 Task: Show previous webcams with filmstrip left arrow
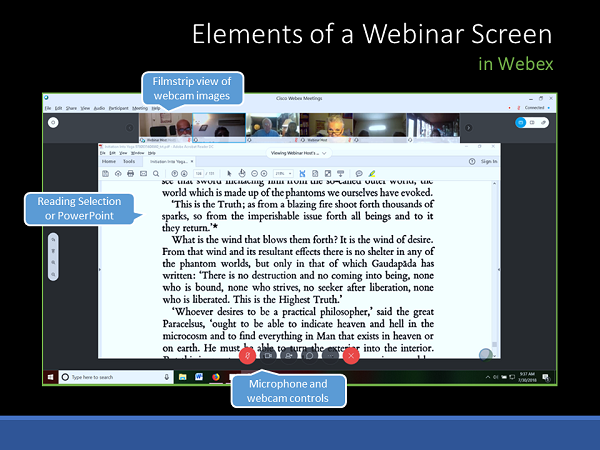tap(130, 128)
